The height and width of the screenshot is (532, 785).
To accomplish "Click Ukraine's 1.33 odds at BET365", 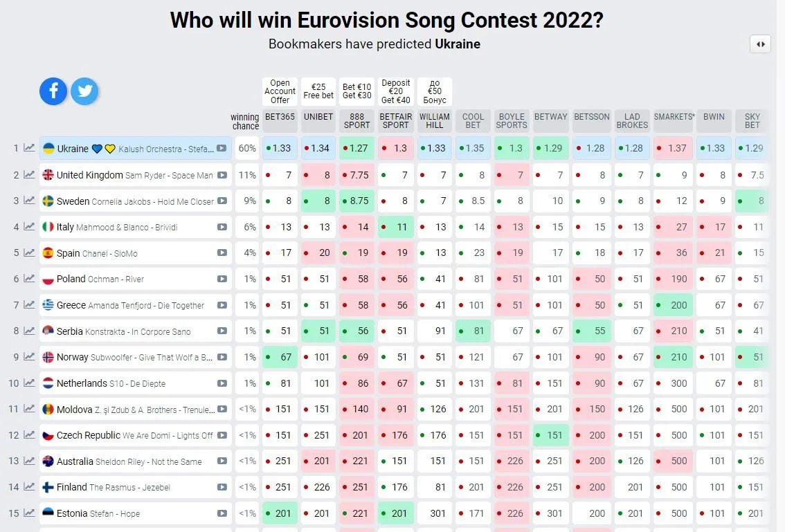I will pyautogui.click(x=280, y=148).
